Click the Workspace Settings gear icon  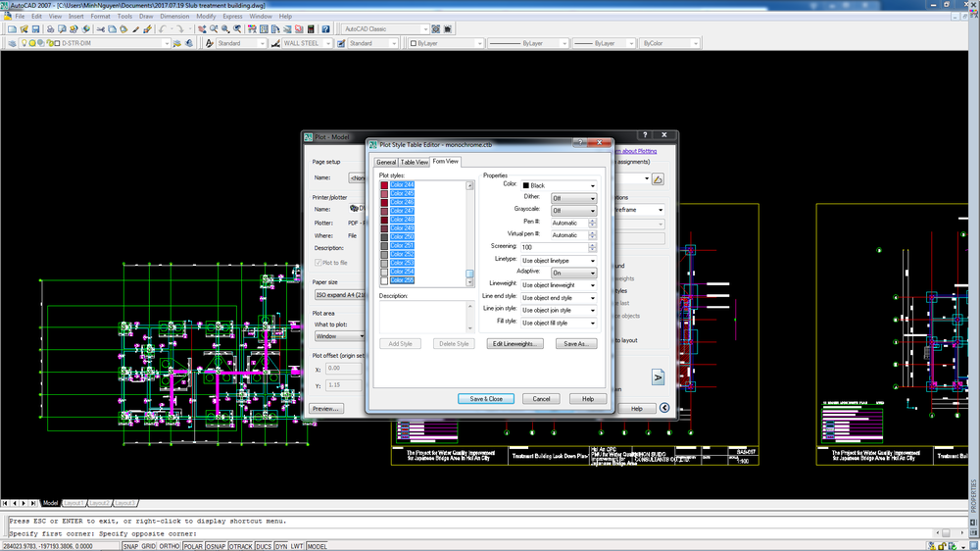436,28
